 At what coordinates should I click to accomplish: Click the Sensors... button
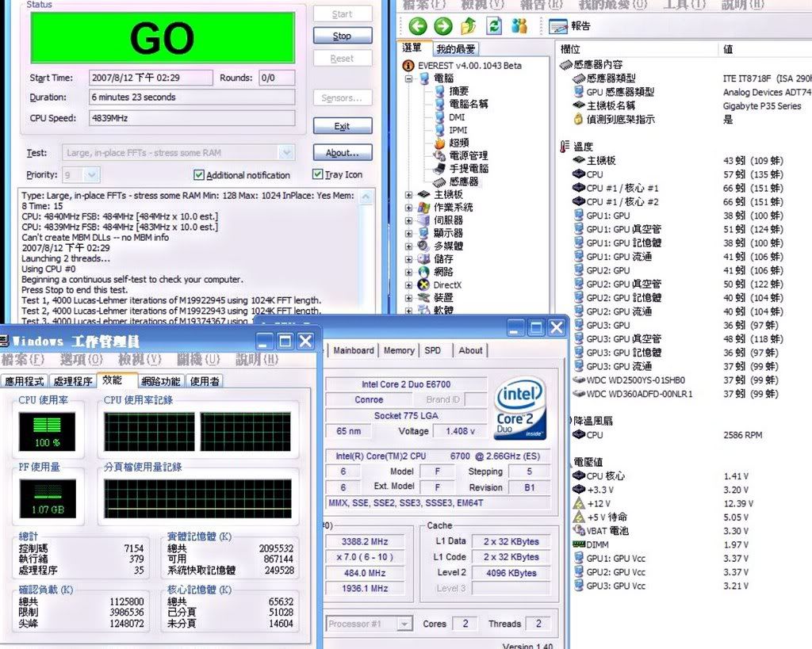pyautogui.click(x=343, y=97)
